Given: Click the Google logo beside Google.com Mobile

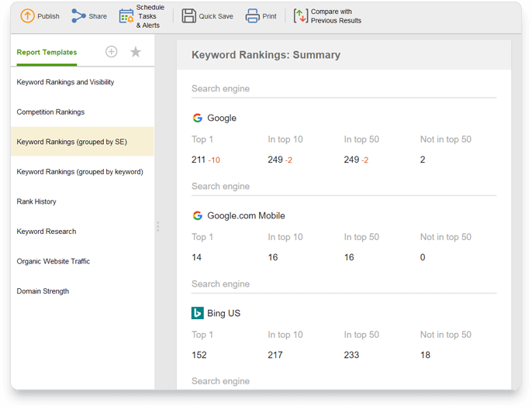Looking at the screenshot, I should pyautogui.click(x=198, y=215).
